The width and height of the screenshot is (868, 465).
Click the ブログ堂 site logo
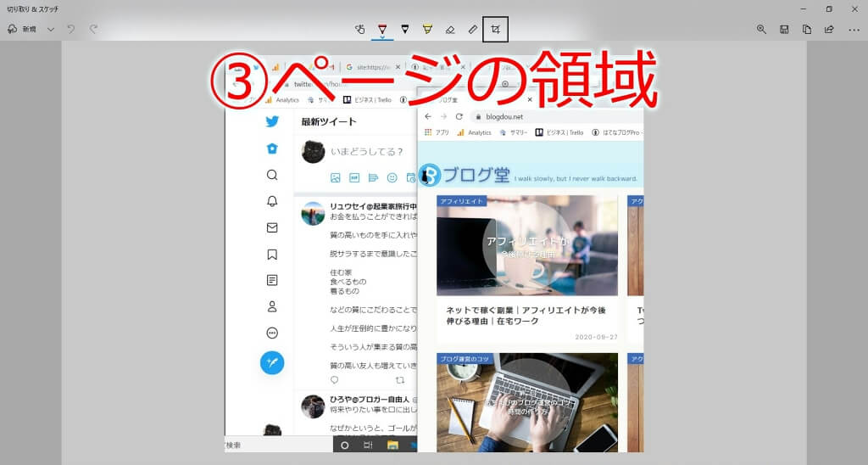(465, 175)
